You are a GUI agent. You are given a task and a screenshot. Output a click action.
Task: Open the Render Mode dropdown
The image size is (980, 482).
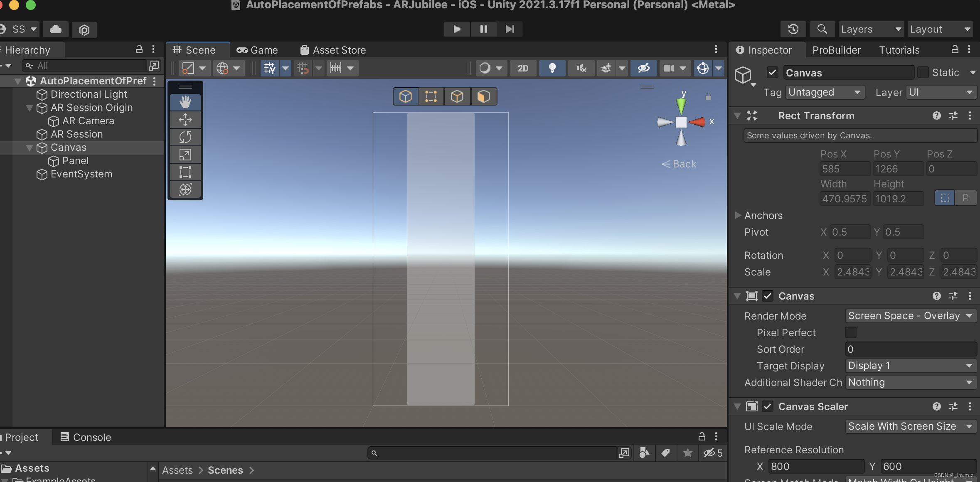pyautogui.click(x=910, y=316)
